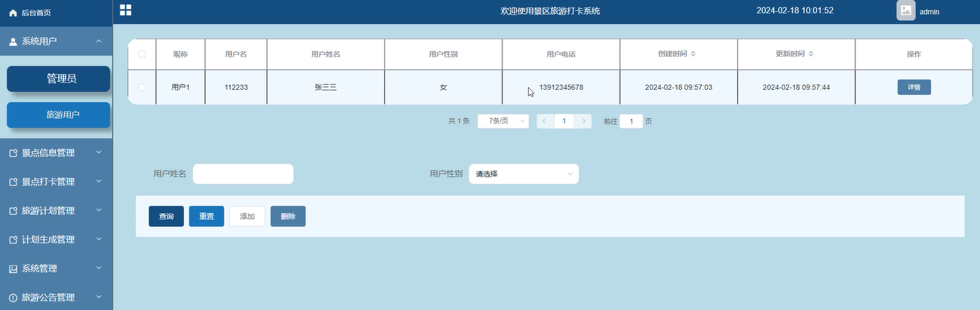
Task: Expand the 旅游公告管理 menu chevron
Action: [x=98, y=298]
